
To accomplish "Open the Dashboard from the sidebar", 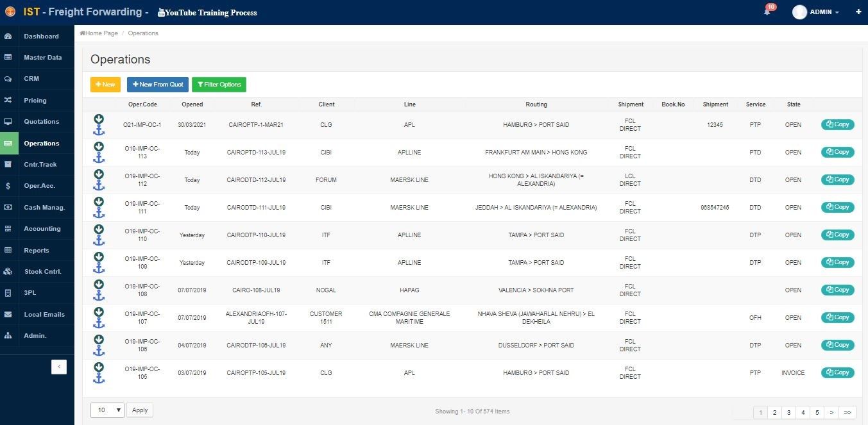I will 40,36.
